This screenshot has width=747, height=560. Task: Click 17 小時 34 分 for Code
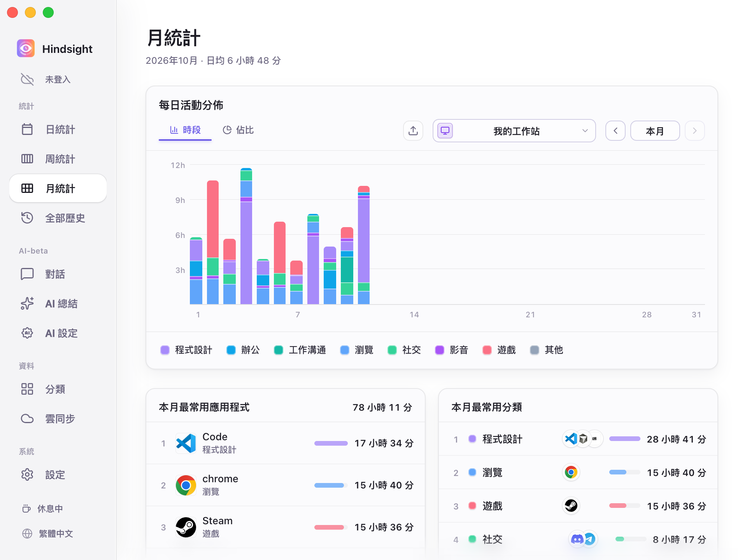tap(384, 443)
